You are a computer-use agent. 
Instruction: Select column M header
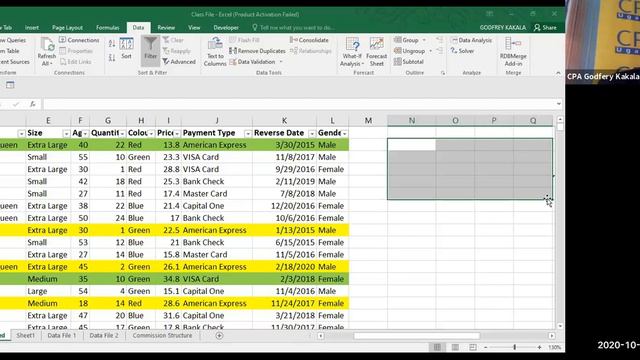tap(368, 121)
